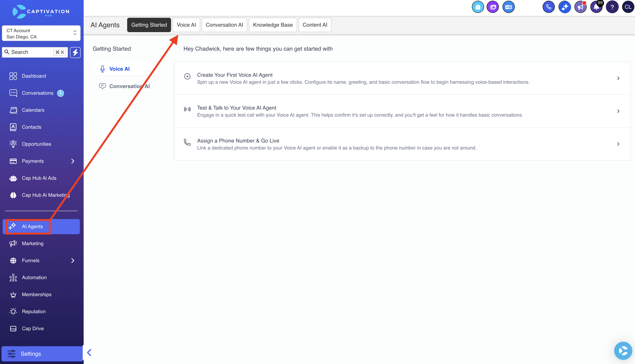635x364 pixels.
Task: Expand Test & Talk to Your Voice AI Agent chevron
Action: point(618,111)
